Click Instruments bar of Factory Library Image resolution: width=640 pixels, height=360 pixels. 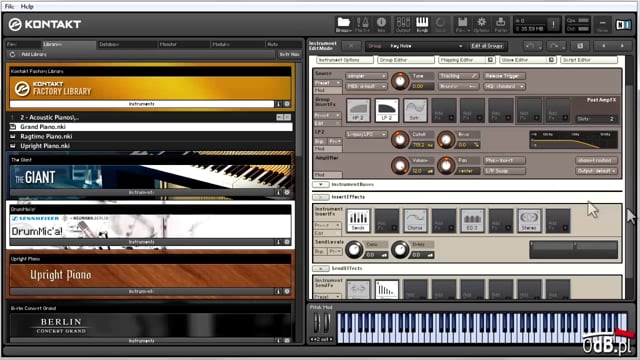(142, 104)
